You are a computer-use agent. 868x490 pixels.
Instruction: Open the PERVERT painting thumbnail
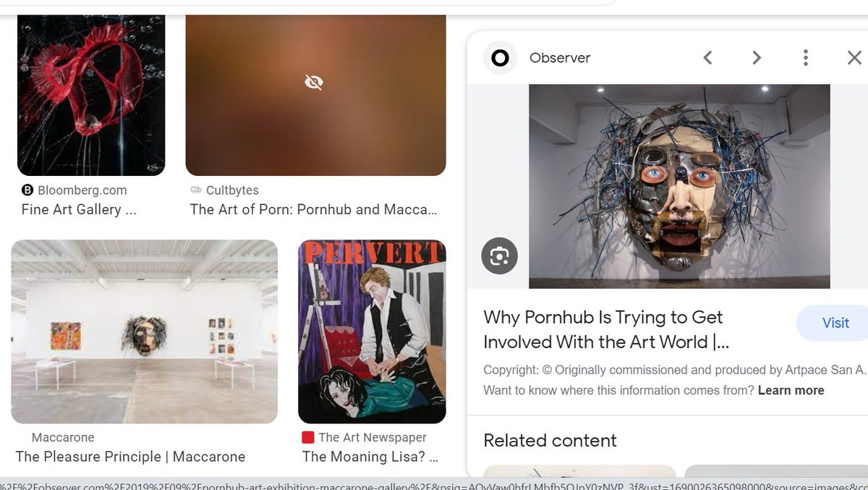pos(372,331)
